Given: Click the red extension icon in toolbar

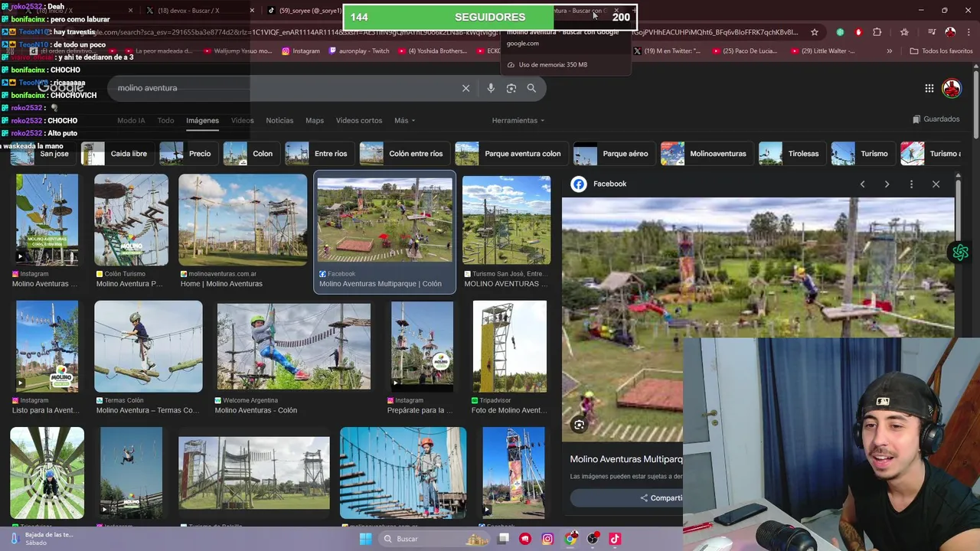Looking at the screenshot, I should (858, 32).
